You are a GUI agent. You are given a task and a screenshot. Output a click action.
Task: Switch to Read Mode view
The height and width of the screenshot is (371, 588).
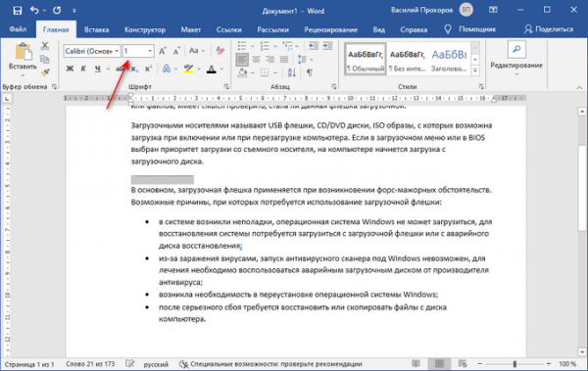[x=416, y=363]
